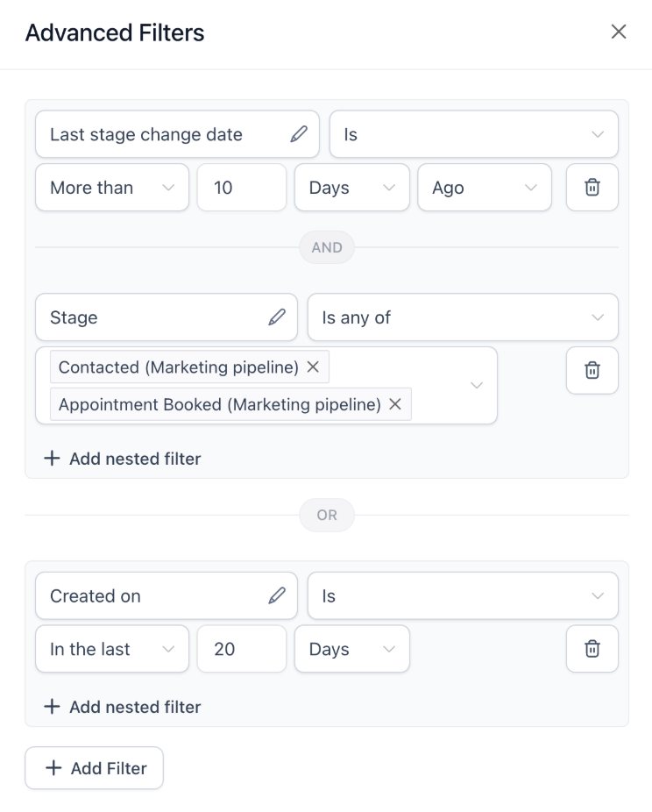Remove the Appointment Booked tag

[x=394, y=404]
